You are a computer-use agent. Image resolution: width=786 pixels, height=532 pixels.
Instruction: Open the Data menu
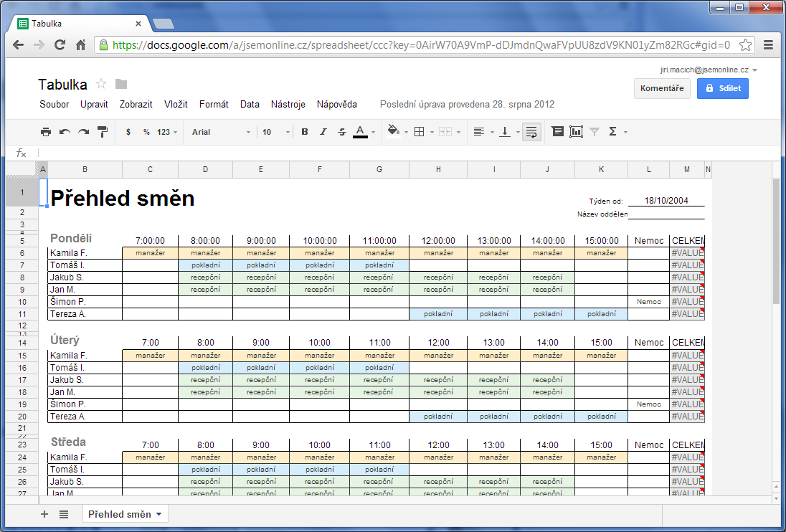click(x=250, y=104)
